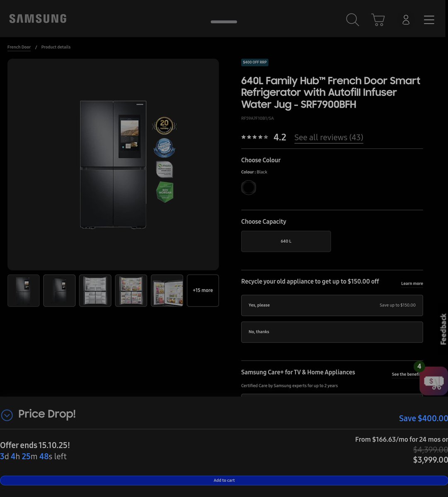448x497 pixels.
Task: Click the countdown timer text
Action: 33,457
